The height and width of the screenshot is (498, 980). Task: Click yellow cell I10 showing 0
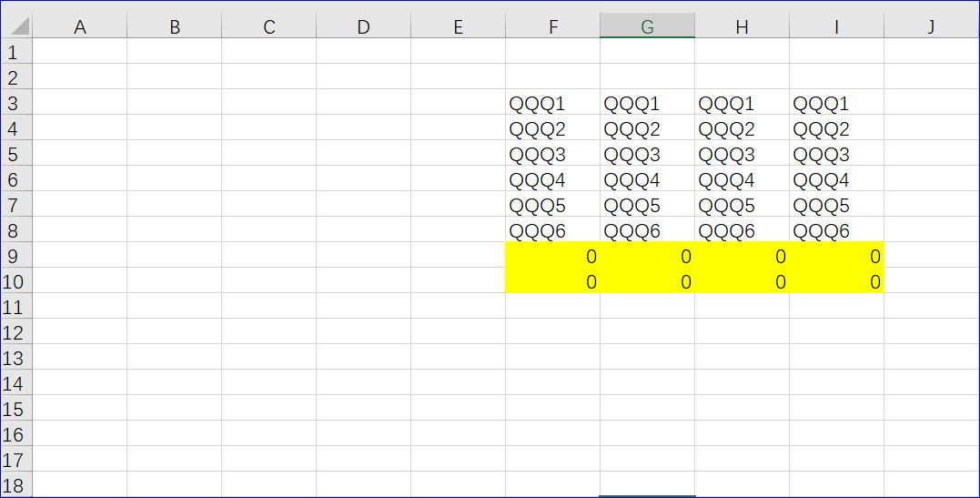coord(837,281)
